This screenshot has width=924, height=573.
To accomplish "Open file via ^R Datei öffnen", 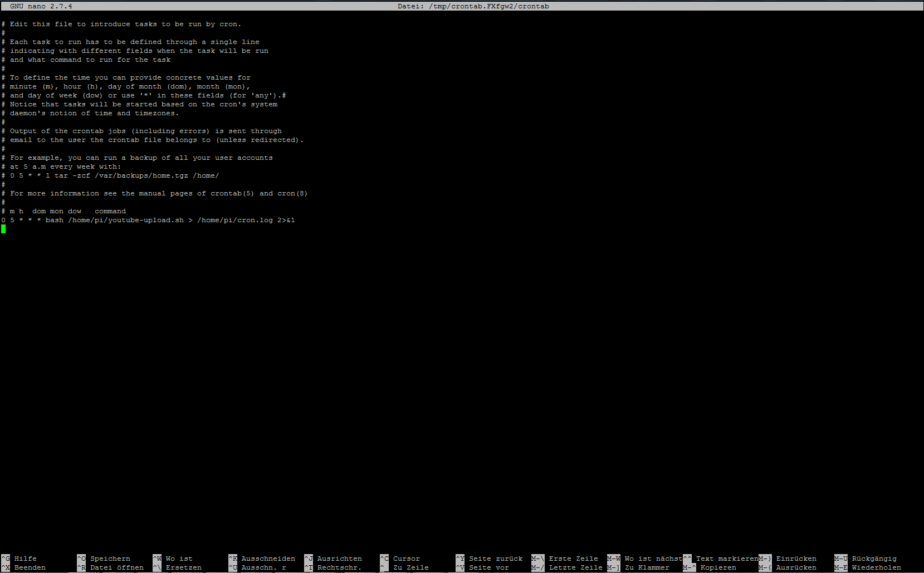I will coord(110,567).
